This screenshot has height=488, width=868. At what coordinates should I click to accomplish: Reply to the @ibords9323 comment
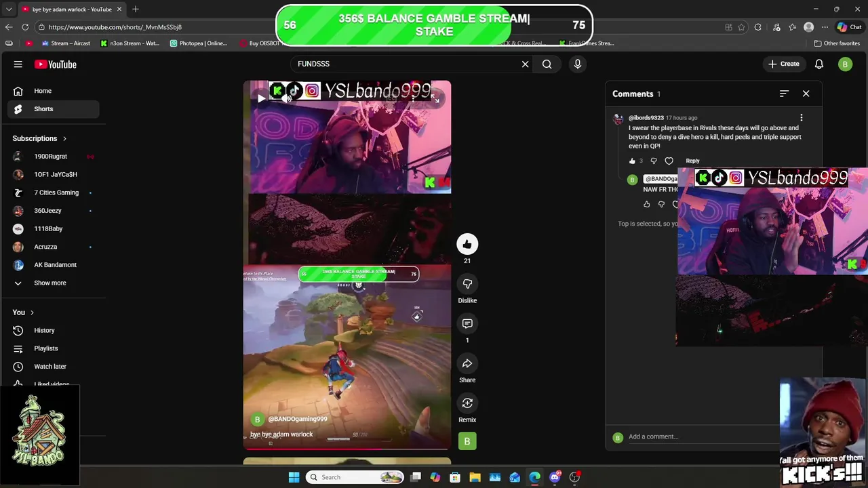[692, 161]
